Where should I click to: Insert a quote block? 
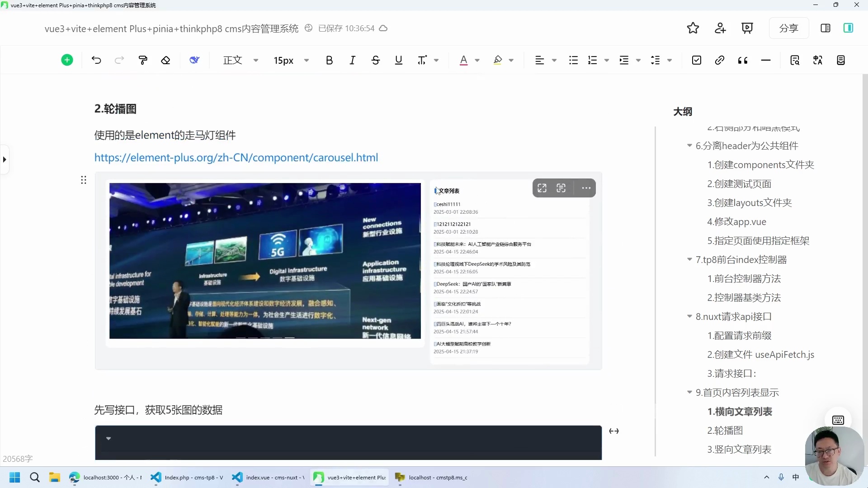[743, 60]
